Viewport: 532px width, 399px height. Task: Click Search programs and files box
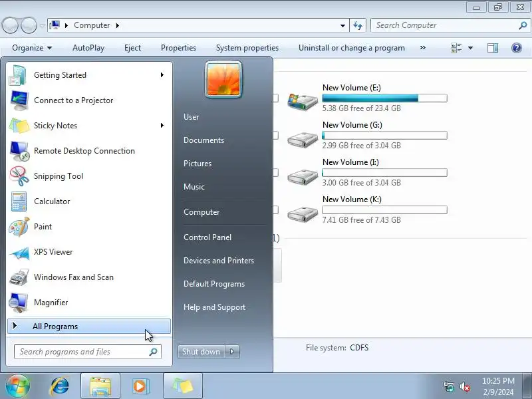[88, 352]
